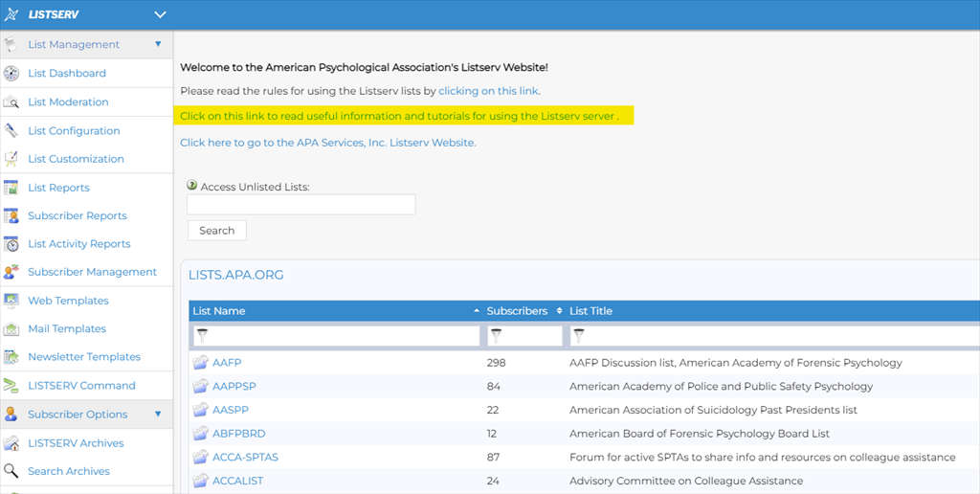The width and height of the screenshot is (980, 494).
Task: Click the Access Unlisted Lists help icon
Action: coord(192,185)
